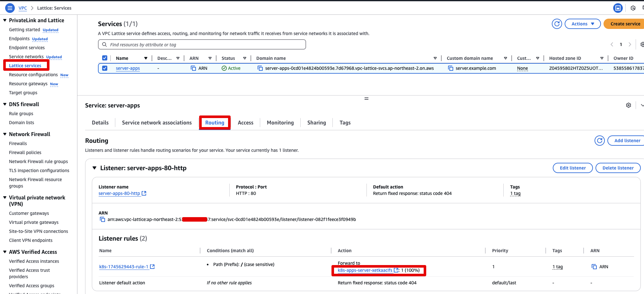Collapse Virtual private network section
Screen dimensions: 644x294
5,198
